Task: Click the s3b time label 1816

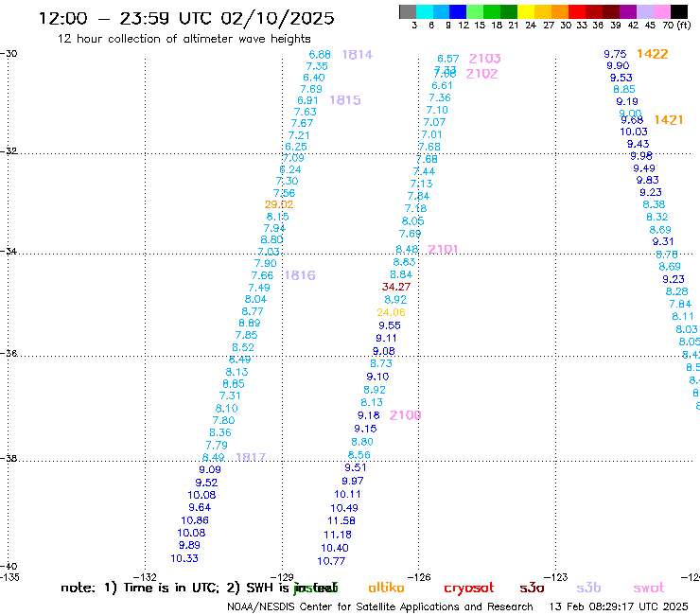Action: point(300,275)
